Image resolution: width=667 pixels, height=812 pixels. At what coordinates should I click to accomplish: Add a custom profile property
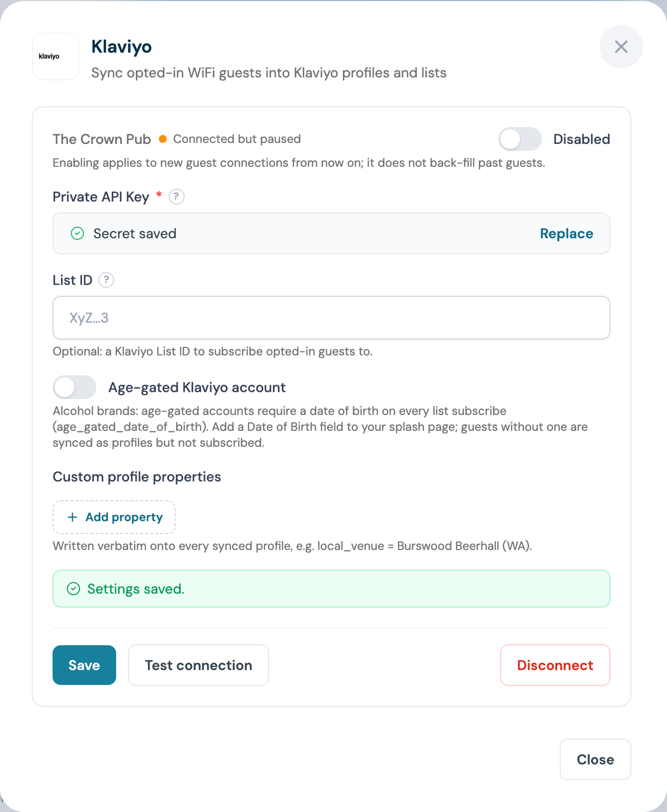click(114, 517)
